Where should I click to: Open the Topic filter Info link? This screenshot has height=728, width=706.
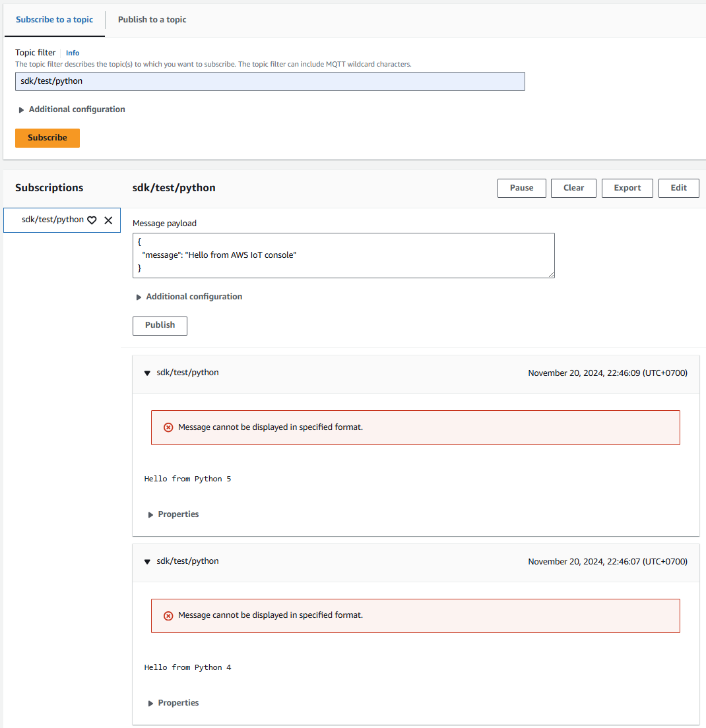tap(73, 53)
